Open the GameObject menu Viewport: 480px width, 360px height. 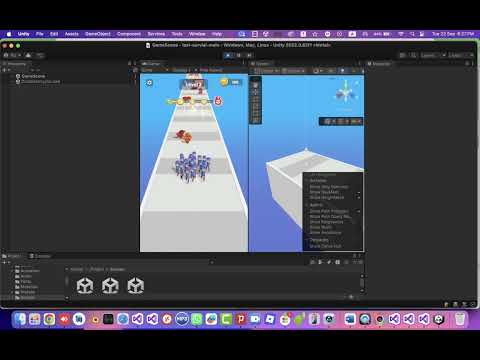[x=98, y=34]
